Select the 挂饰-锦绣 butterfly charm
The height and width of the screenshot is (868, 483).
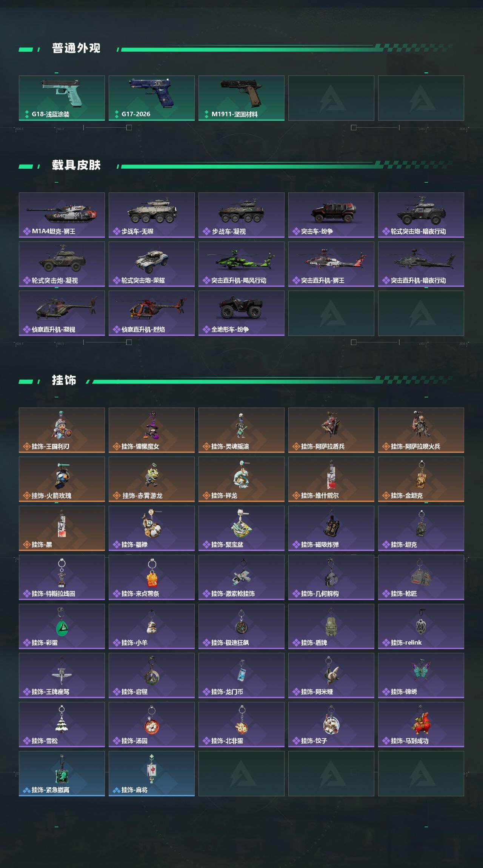click(x=421, y=676)
